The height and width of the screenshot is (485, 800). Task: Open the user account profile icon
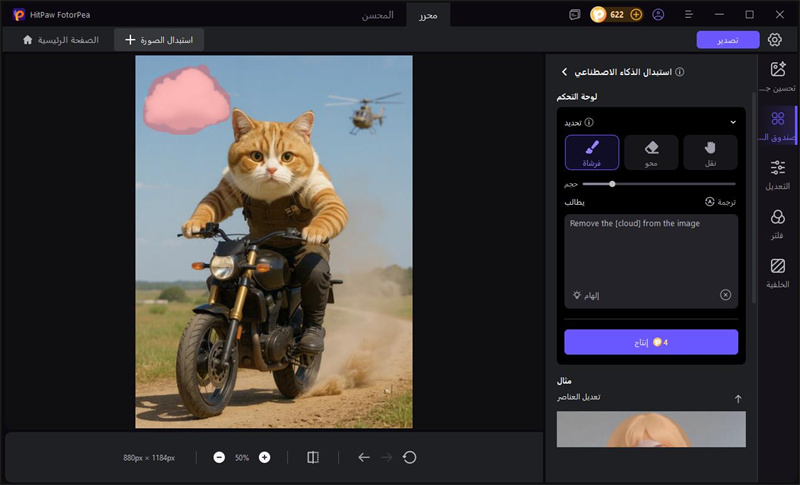pos(658,15)
